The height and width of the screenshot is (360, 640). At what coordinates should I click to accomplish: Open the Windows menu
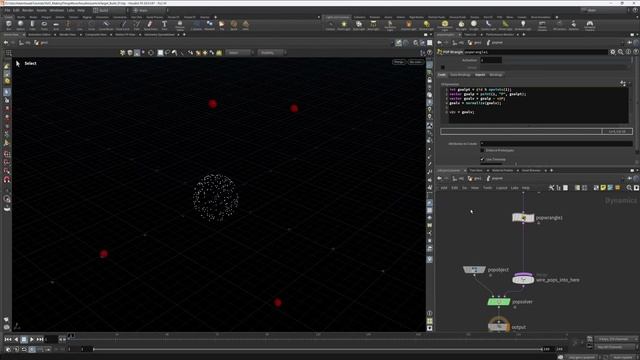point(57,10)
